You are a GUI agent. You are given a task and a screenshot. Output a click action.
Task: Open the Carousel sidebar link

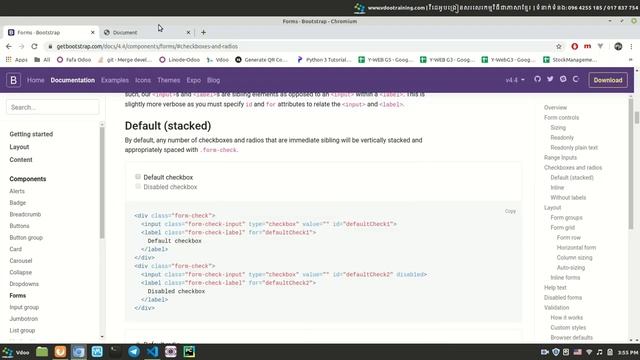pos(21,260)
